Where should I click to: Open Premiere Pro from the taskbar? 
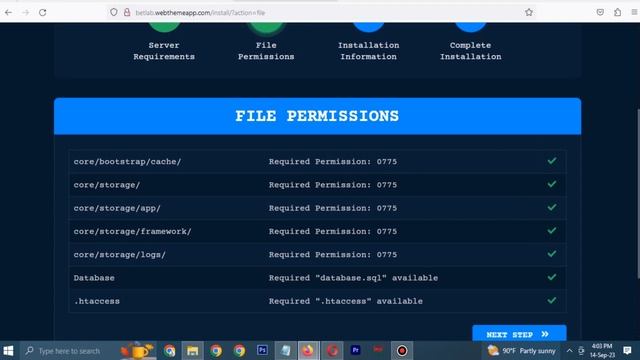pyautogui.click(x=355, y=350)
